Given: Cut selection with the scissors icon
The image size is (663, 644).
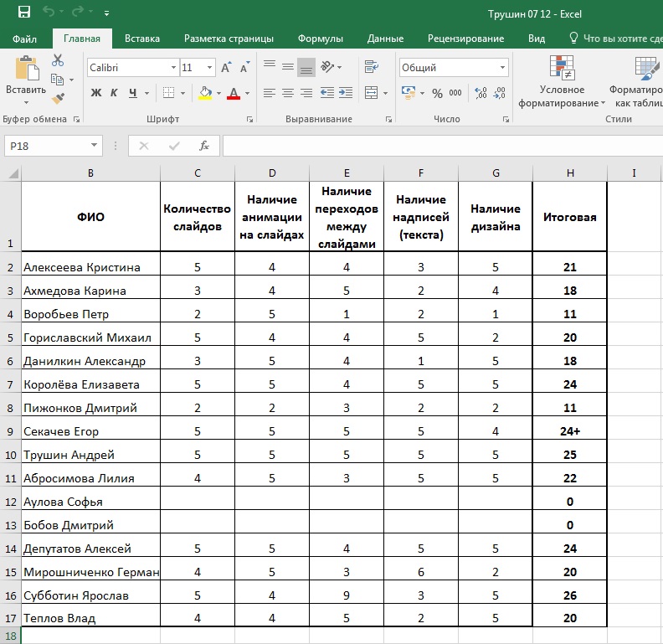Looking at the screenshot, I should point(58,60).
